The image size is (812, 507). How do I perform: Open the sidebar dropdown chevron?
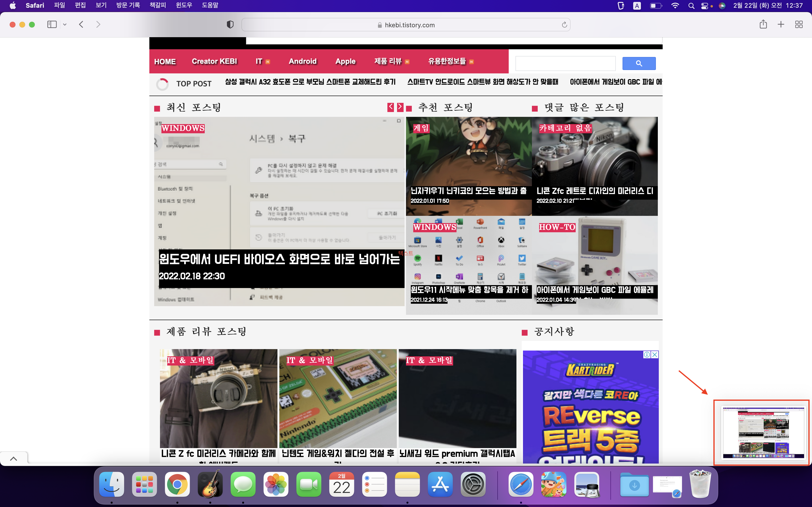pos(65,24)
